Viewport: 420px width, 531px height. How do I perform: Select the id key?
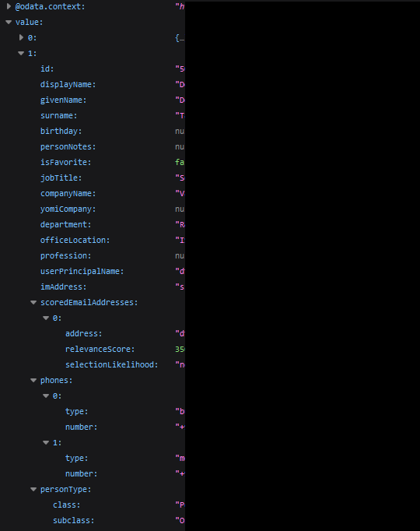(x=47, y=69)
